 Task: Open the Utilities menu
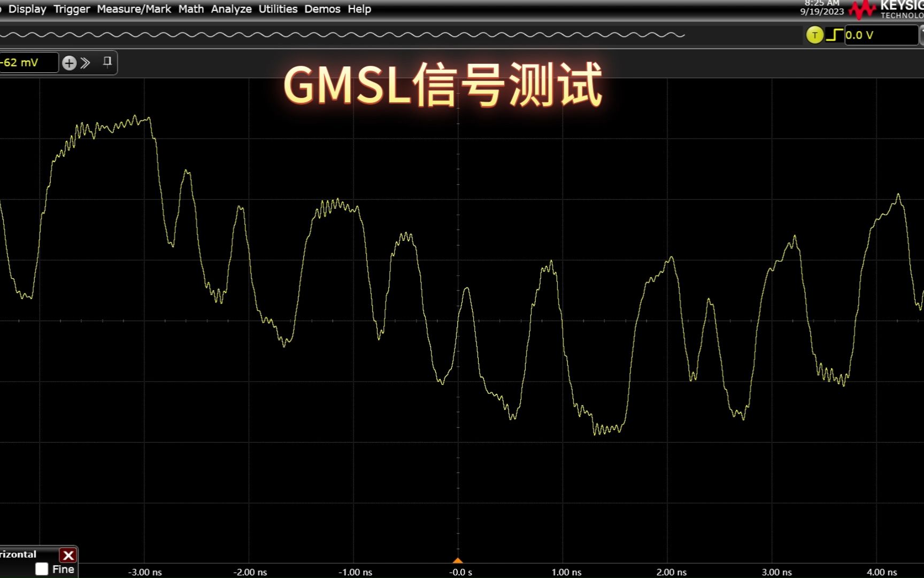[278, 9]
